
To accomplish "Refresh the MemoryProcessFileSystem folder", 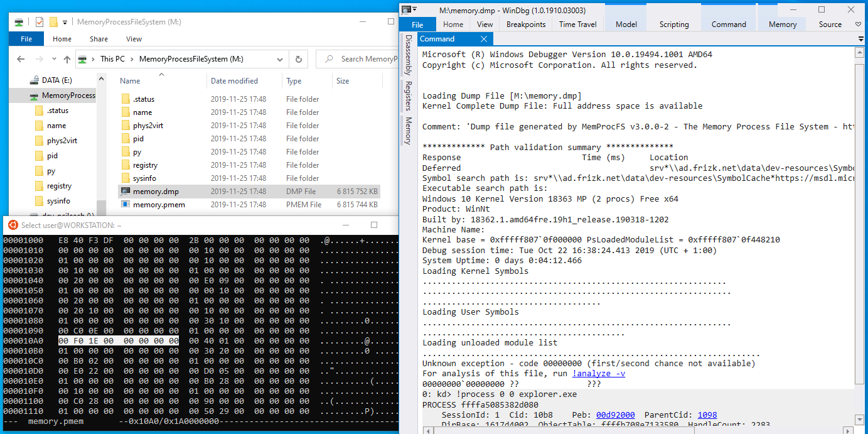I will 298,59.
